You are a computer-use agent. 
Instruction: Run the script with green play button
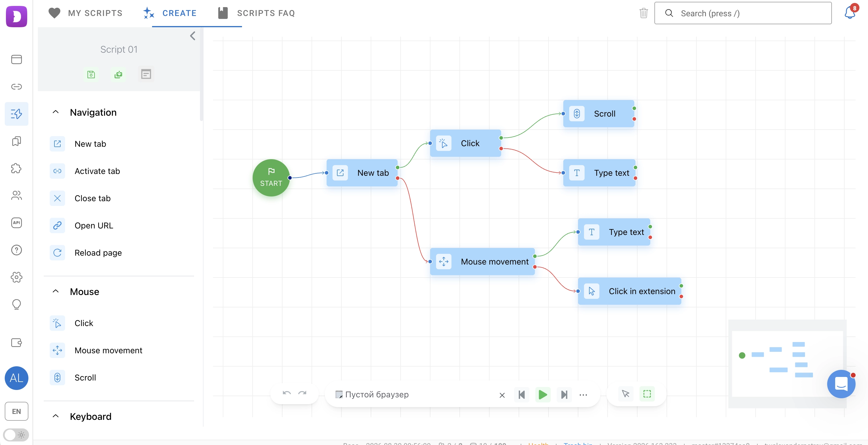pos(543,394)
